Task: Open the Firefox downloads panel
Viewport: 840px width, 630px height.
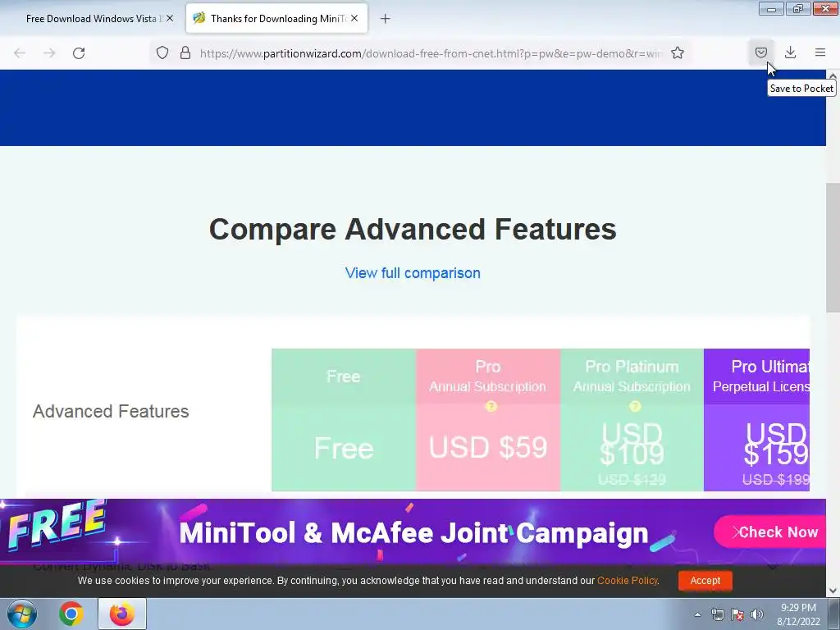Action: pos(790,52)
